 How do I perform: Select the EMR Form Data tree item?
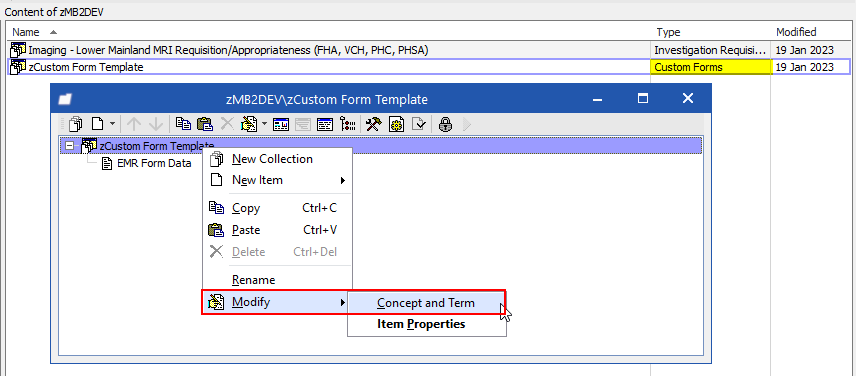154,163
